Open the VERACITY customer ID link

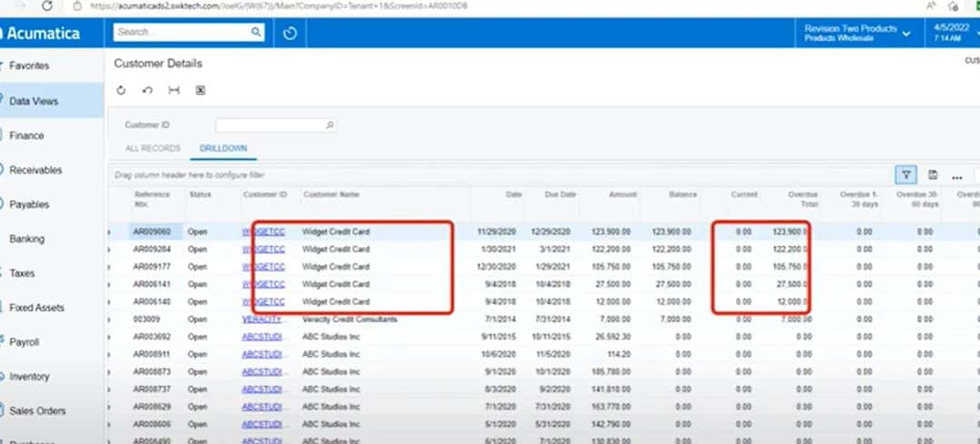coord(262,319)
